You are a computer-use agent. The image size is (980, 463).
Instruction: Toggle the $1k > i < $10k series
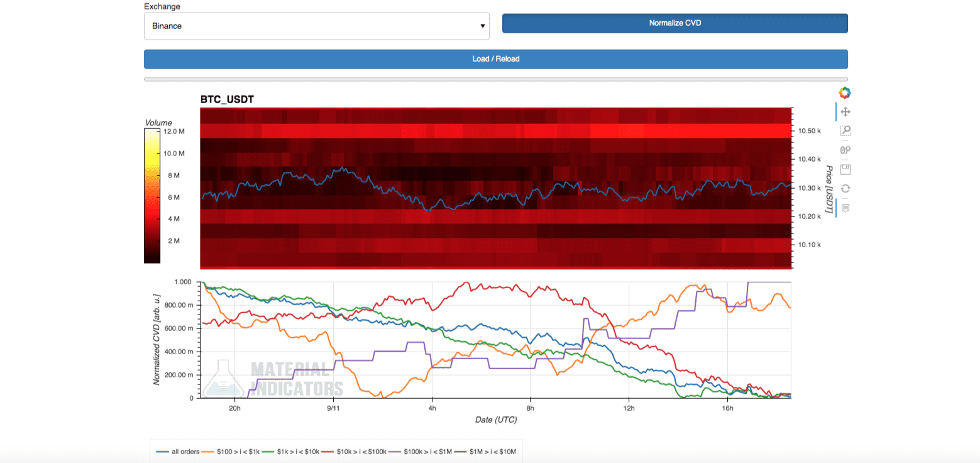point(290,452)
